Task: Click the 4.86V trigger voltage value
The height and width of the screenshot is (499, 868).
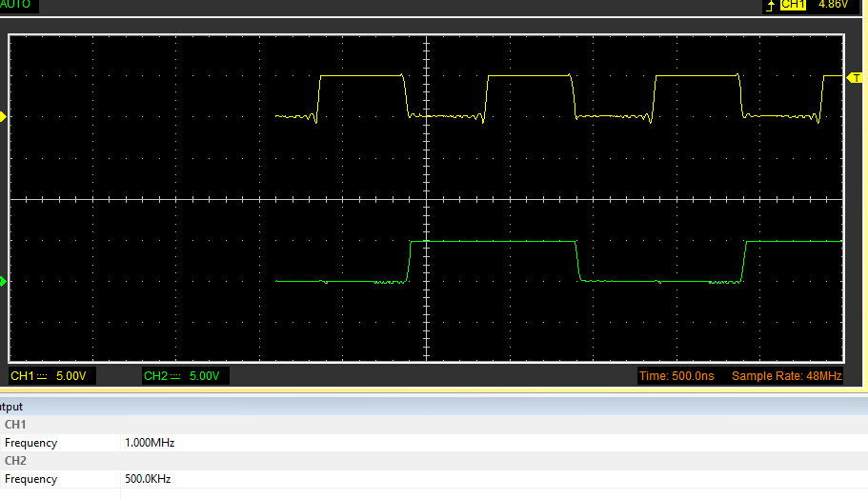Action: [835, 5]
